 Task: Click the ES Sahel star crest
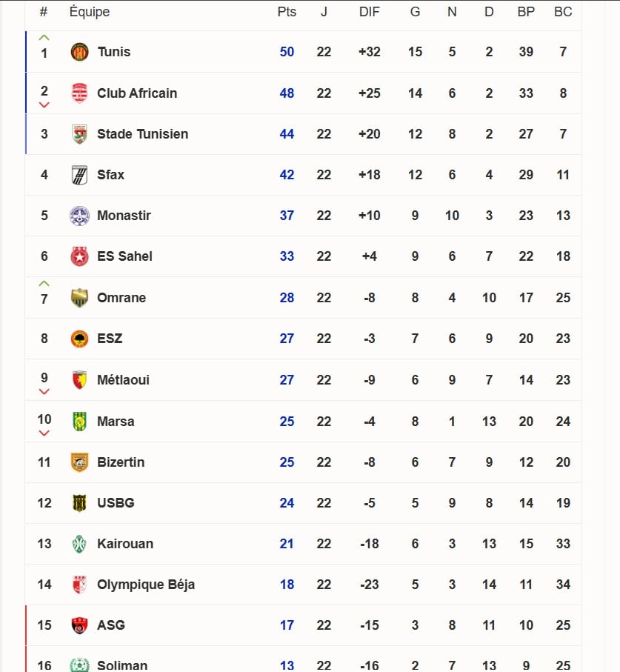point(79,256)
